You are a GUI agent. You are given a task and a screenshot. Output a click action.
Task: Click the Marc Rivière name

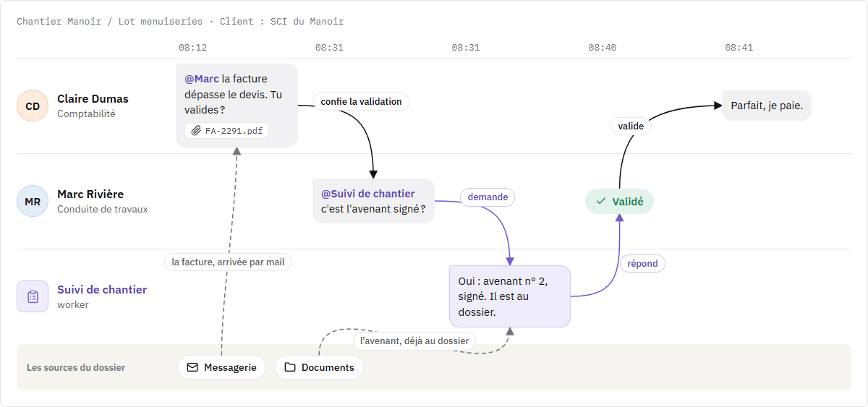[x=90, y=194]
